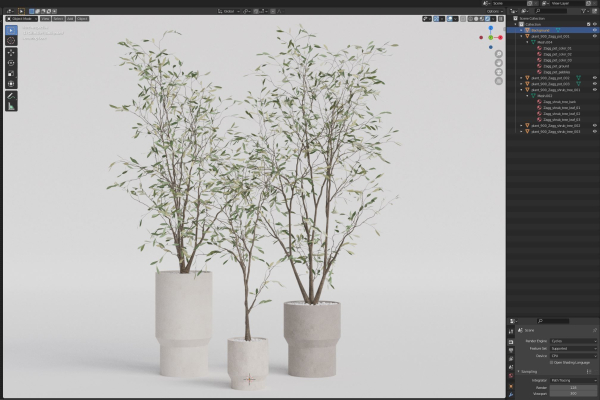Image resolution: width=600 pixels, height=400 pixels.
Task: Toggle viewport overlays
Action: coord(450,19)
